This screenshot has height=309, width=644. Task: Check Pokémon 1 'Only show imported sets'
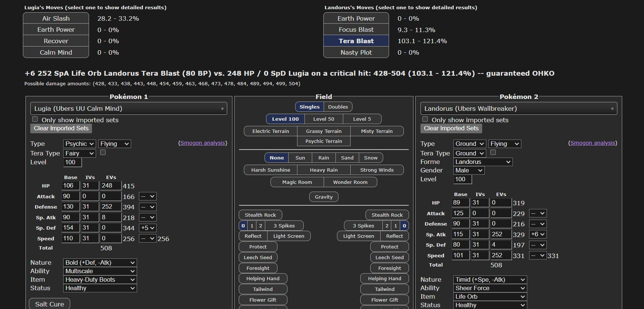pyautogui.click(x=35, y=119)
